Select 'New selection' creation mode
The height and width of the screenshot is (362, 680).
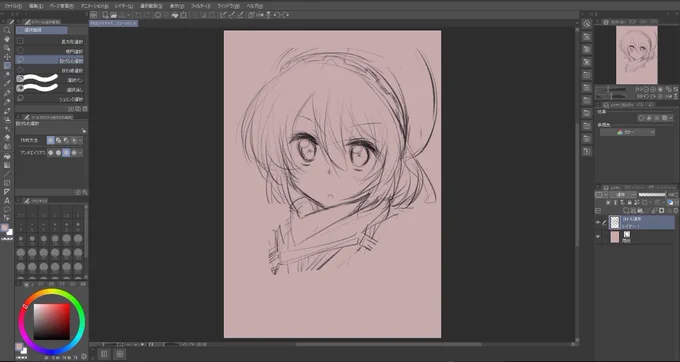[51, 140]
